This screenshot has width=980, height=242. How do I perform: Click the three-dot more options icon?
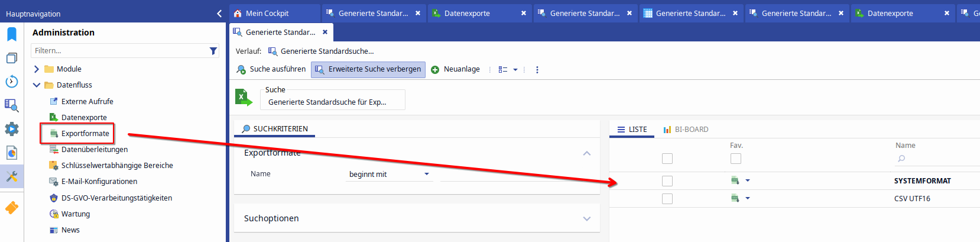point(537,70)
